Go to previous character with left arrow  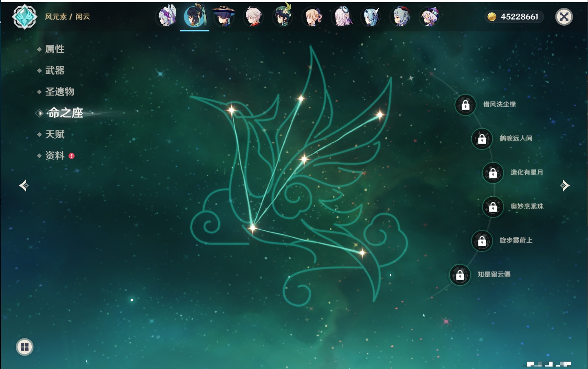pyautogui.click(x=24, y=186)
